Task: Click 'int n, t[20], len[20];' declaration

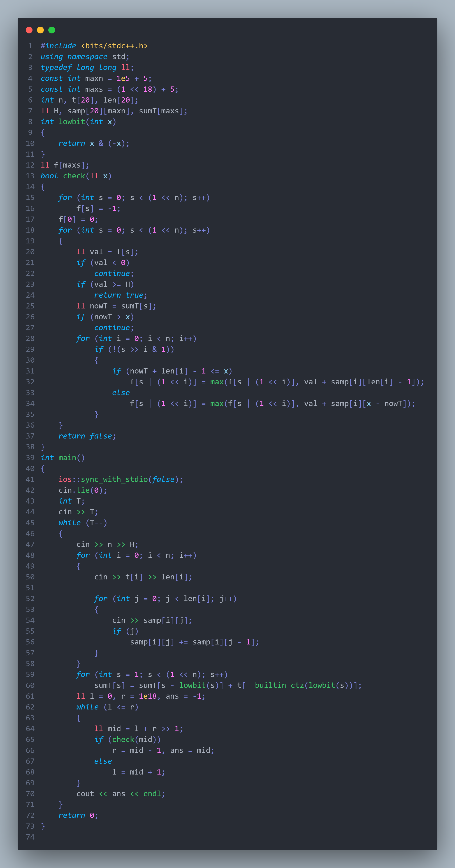Action: tap(89, 100)
